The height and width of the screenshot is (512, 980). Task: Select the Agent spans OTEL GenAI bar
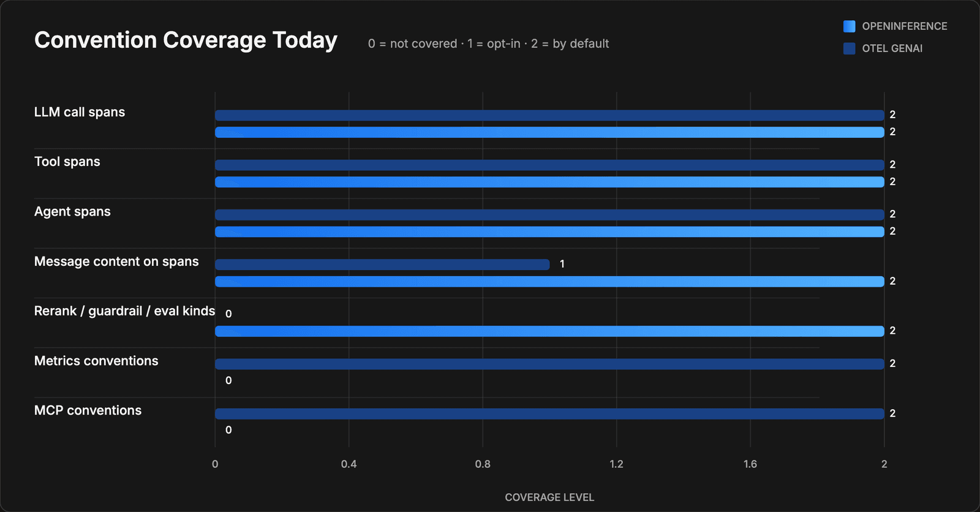pos(549,214)
